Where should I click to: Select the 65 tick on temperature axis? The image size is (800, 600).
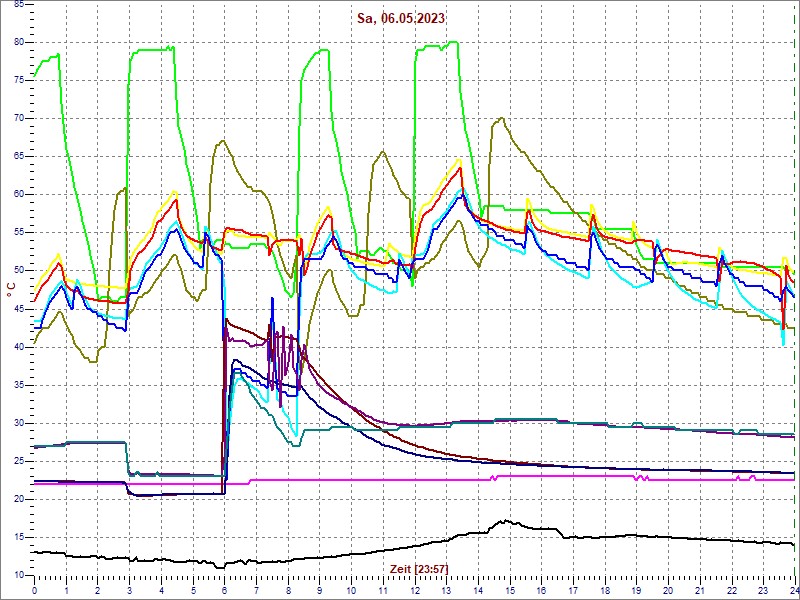tap(19, 157)
